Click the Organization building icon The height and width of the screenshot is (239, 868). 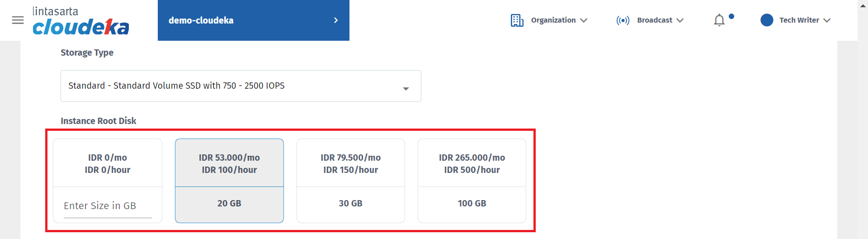[517, 20]
